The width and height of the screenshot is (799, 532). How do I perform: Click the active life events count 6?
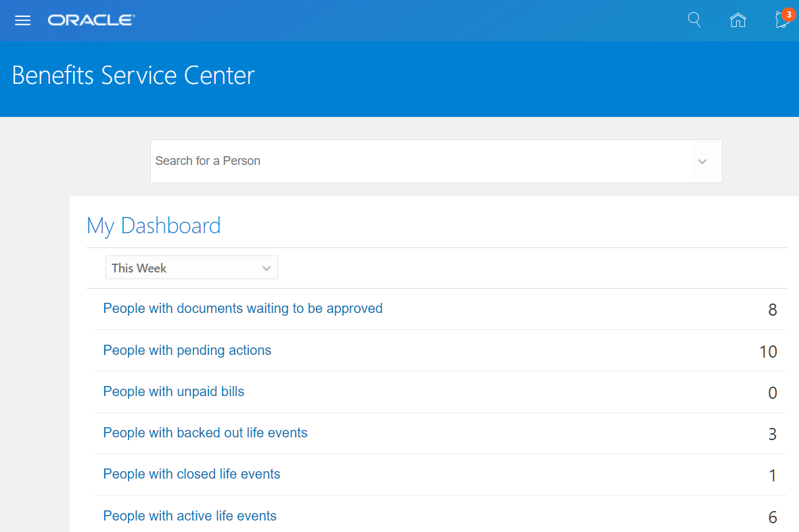(x=773, y=518)
